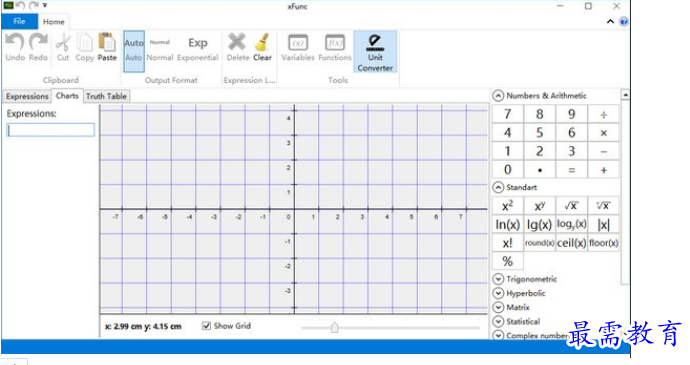Select the Home ribbon tab
Viewport: 690px width, 365px height.
coord(54,22)
